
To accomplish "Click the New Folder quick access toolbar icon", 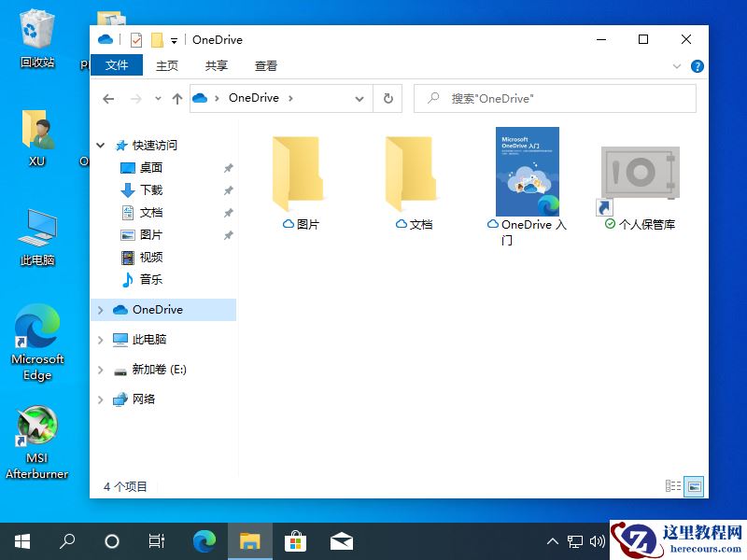I will pos(157,40).
